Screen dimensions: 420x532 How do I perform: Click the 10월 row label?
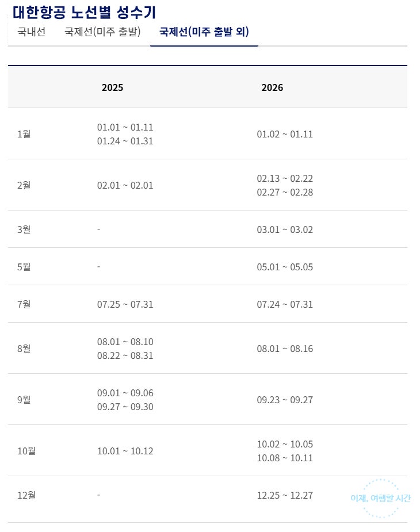[x=26, y=451]
